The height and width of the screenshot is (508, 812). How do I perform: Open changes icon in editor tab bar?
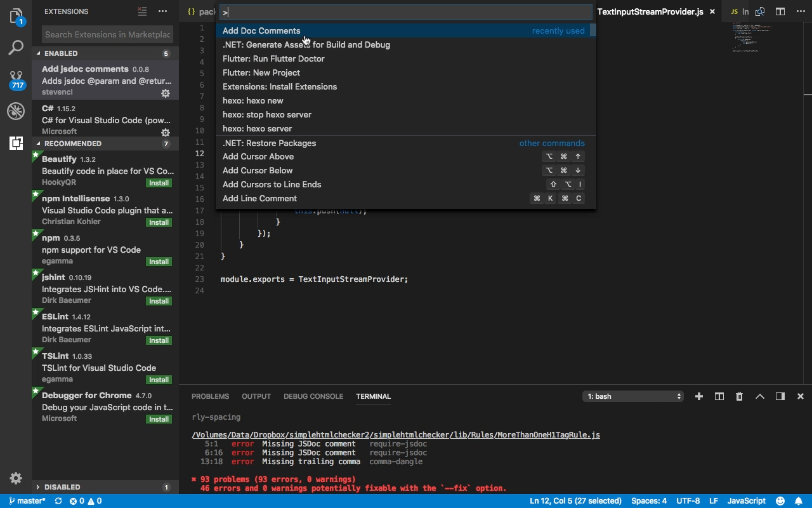(760, 11)
